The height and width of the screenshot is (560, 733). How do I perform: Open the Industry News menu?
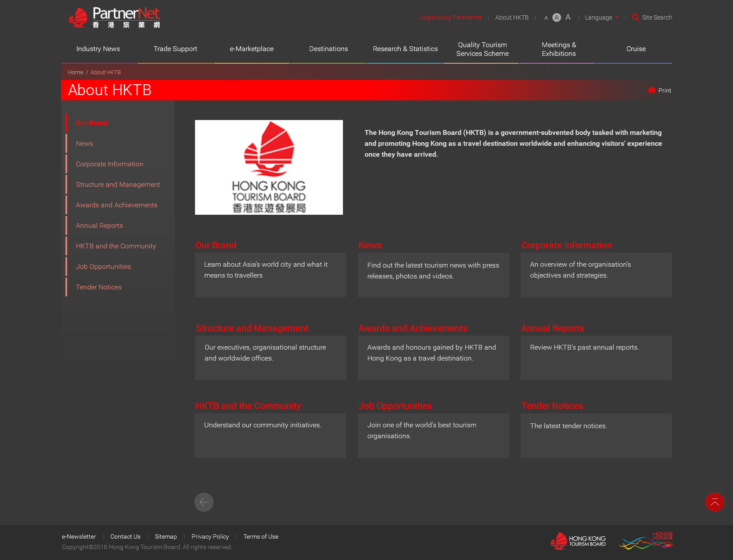pos(98,49)
